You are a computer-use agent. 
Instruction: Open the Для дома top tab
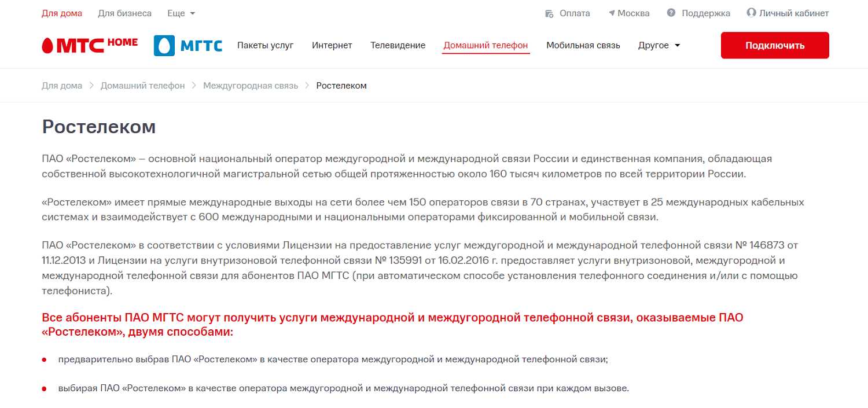tap(62, 13)
